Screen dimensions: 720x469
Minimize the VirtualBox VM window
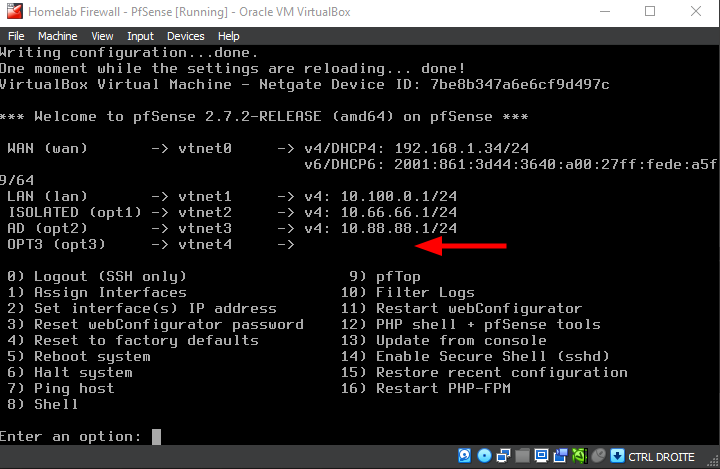605,11
